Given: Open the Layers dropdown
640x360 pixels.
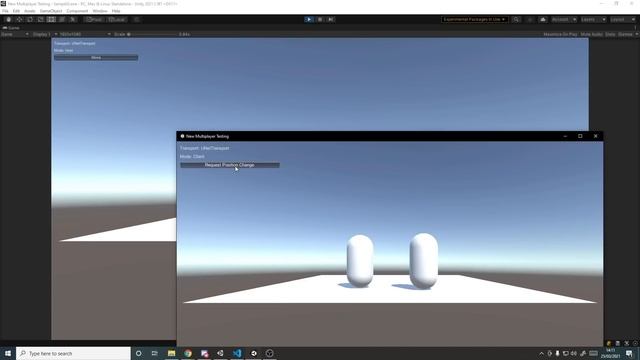Looking at the screenshot, I should 593,20.
